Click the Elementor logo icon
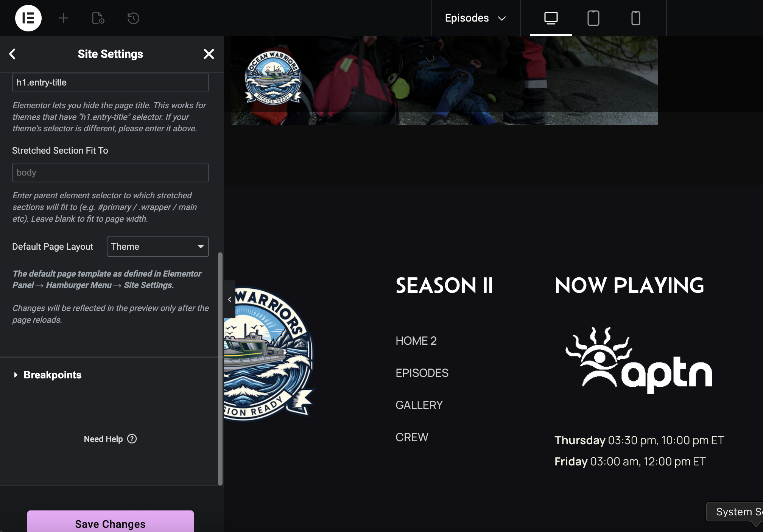 28,18
